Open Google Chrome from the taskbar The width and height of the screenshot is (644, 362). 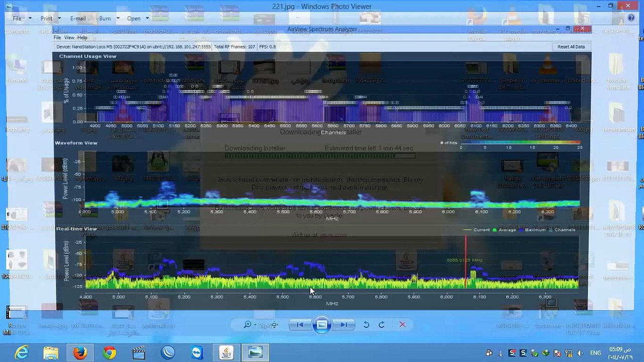109,353
